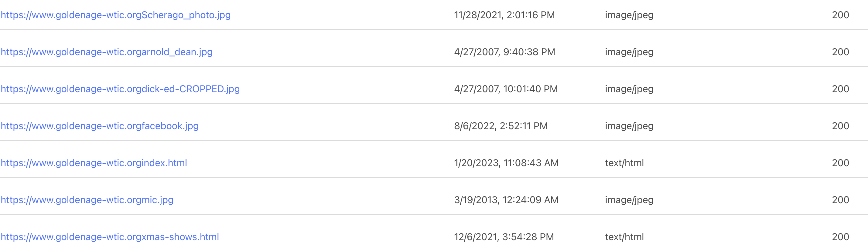
Task: Select the 1/20/2023, 11:08:43 AM timestamp
Action: [x=506, y=163]
